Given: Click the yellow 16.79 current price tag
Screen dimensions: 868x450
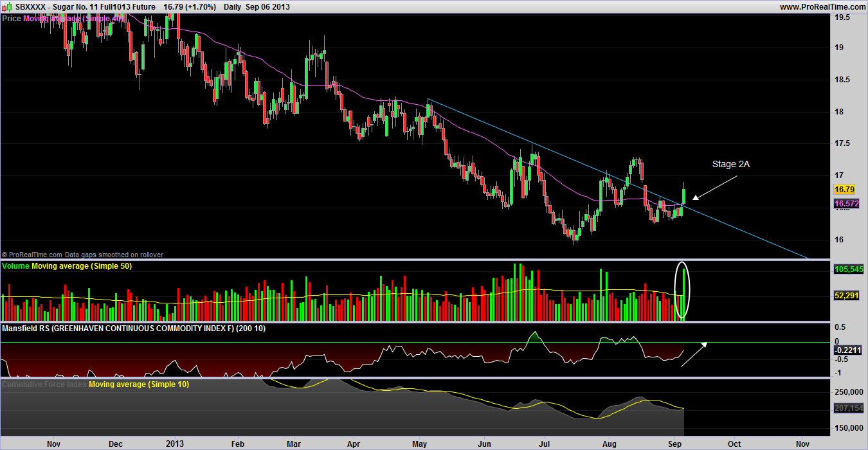Looking at the screenshot, I should [x=844, y=190].
